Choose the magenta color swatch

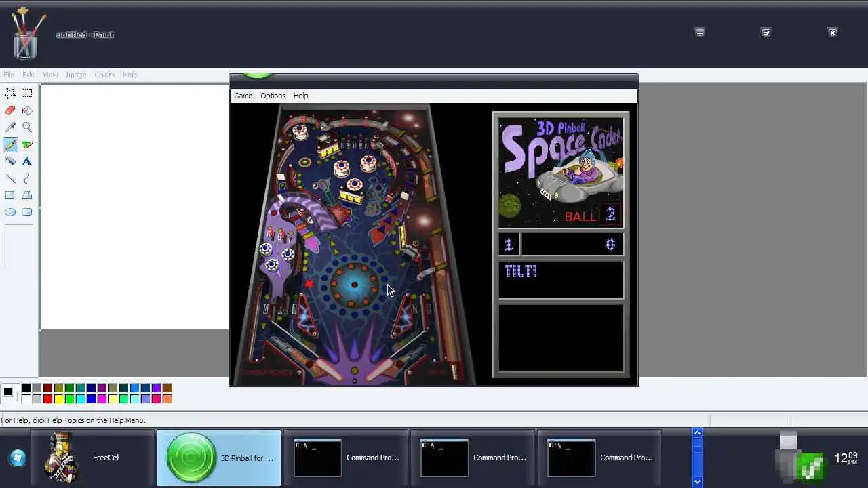tap(102, 399)
